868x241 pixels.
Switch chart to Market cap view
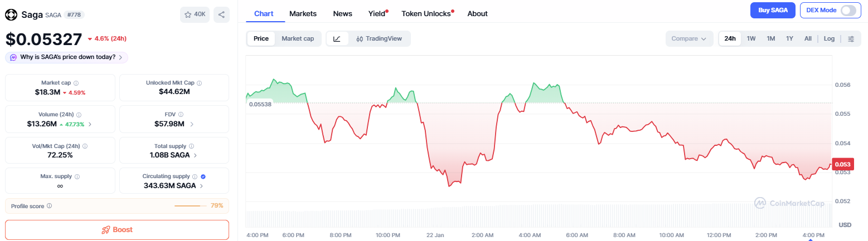(298, 38)
